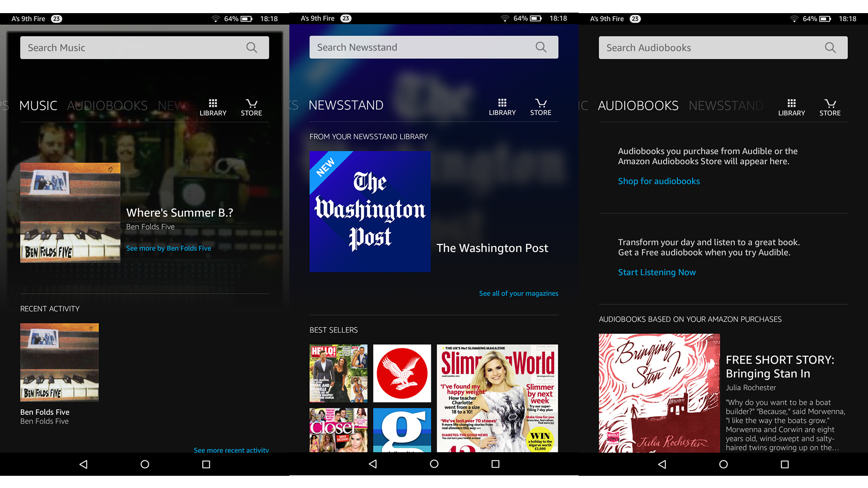Open Library in the Music screen
Viewport: 868px width, 488px height.
(x=213, y=108)
